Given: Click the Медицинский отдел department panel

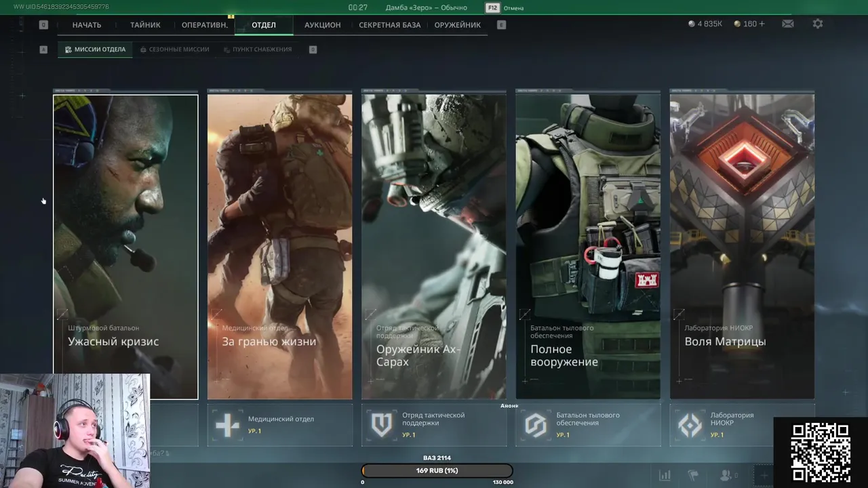Looking at the screenshot, I should pyautogui.click(x=279, y=425).
